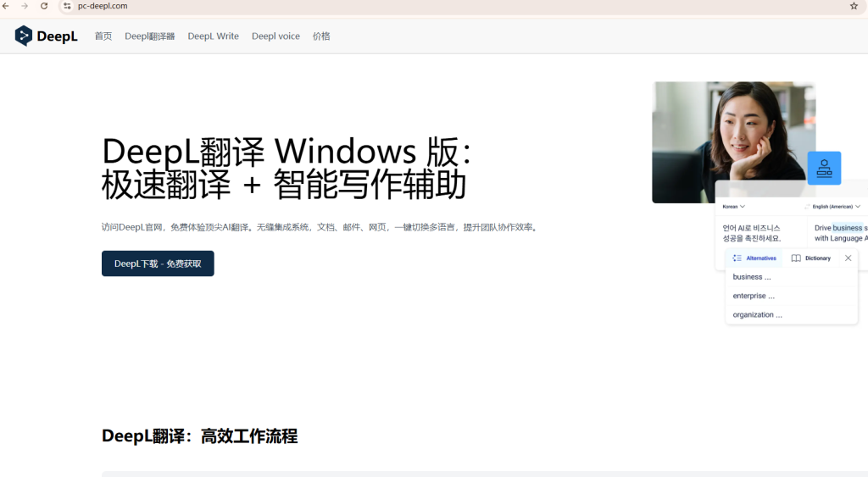Viewport: 868px width, 477px height.
Task: Click the browser back arrow
Action: pyautogui.click(x=6, y=6)
